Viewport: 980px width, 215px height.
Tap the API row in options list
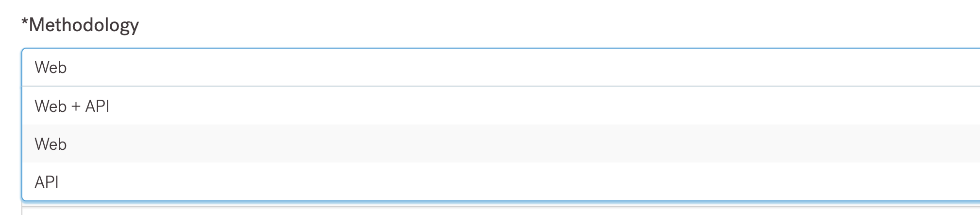click(501, 181)
